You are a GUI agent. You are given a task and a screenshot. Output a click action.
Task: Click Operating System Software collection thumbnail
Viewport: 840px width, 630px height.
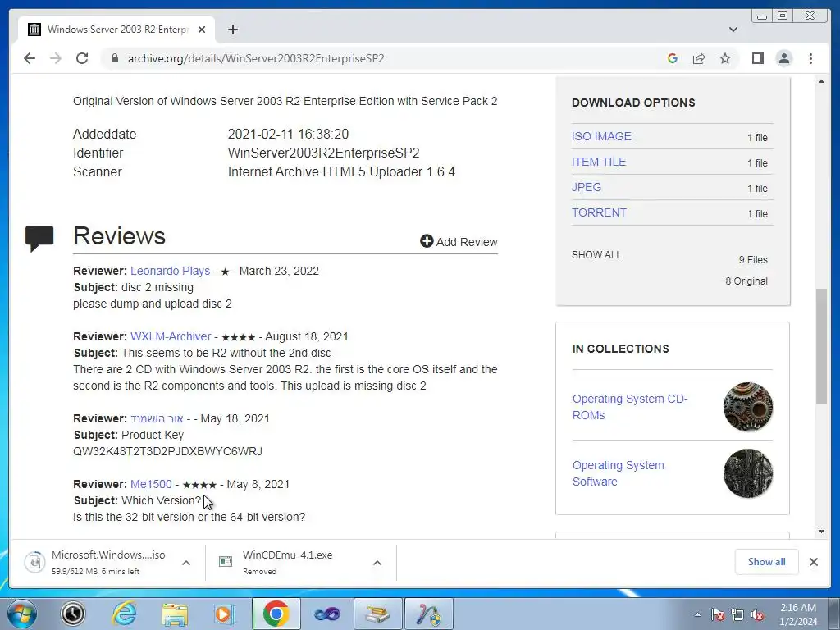748,473
